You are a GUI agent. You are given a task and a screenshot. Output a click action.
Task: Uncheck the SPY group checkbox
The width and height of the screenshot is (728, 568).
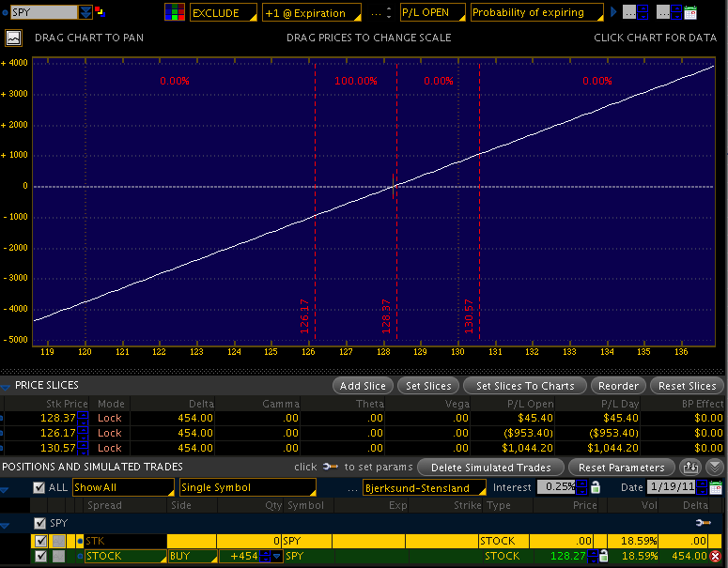(x=39, y=523)
